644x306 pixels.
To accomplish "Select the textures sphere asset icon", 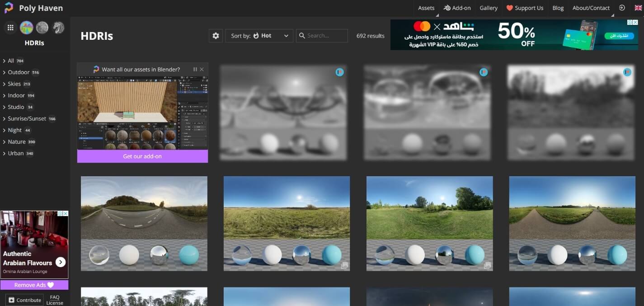I will [x=42, y=28].
